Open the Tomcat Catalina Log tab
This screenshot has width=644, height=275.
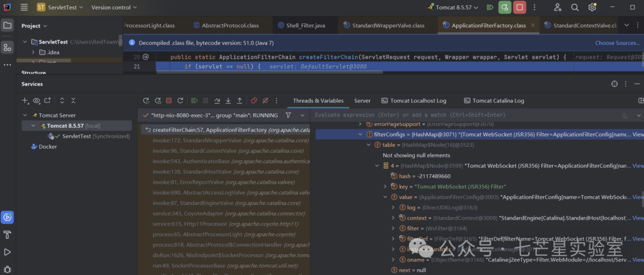click(x=494, y=101)
